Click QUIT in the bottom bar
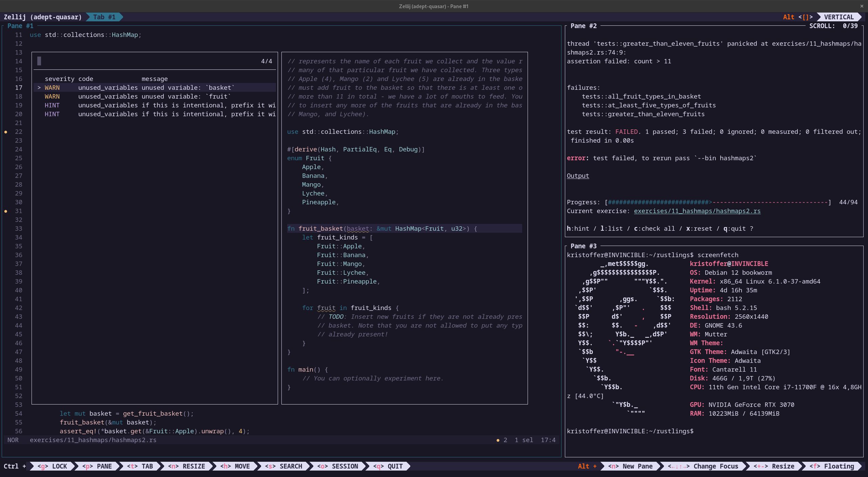 pyautogui.click(x=388, y=466)
